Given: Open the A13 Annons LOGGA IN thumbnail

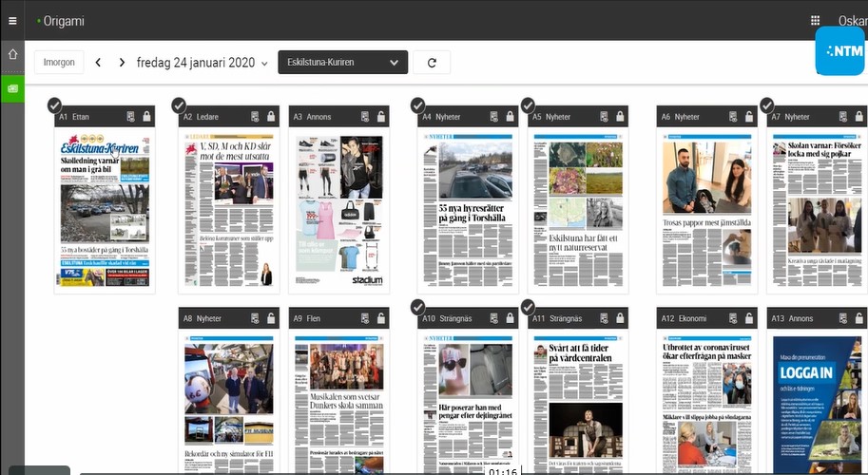Looking at the screenshot, I should click(x=817, y=402).
